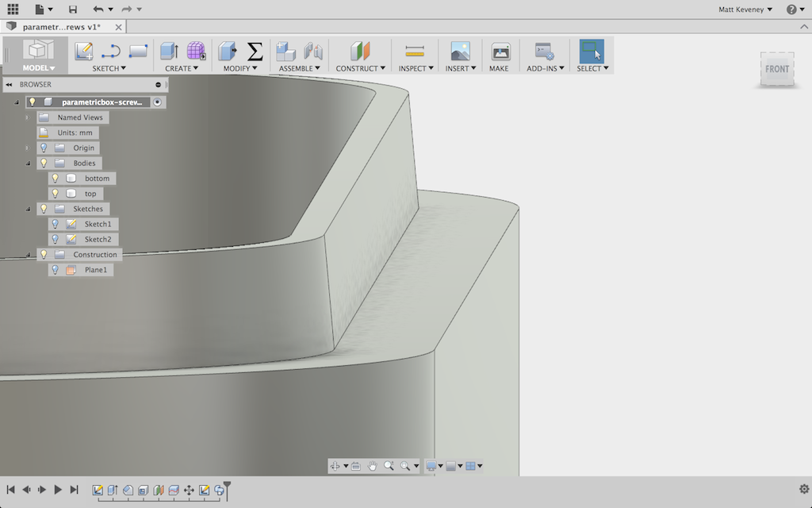Select the Pan hand icon in the navigation bar

(373, 466)
